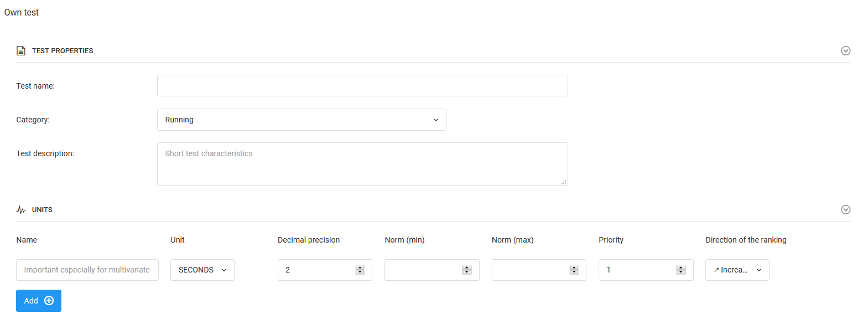This screenshot has height=329, width=868.
Task: Open the Unit dropdown showing SECONDS
Action: (x=202, y=270)
